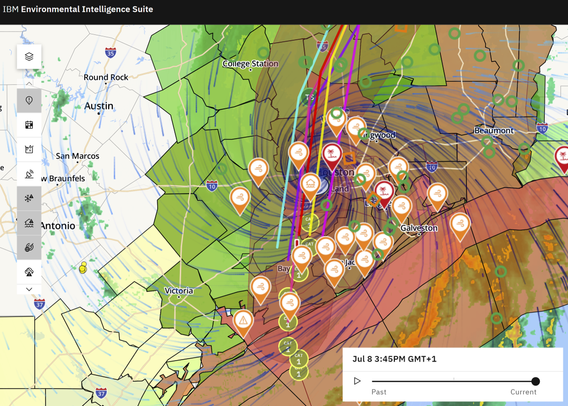The height and width of the screenshot is (406, 568).
Task: Click IBM Environmental Intelligence Suite title
Action: tap(78, 9)
